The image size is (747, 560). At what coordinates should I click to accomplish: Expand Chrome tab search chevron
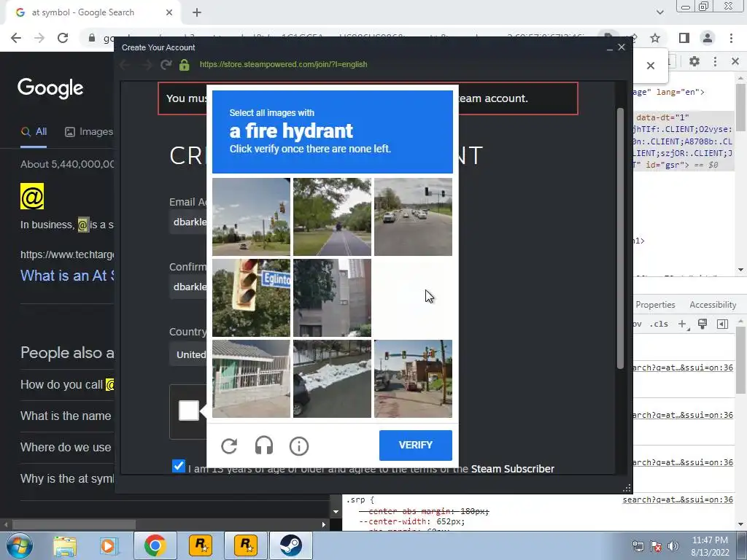click(659, 12)
